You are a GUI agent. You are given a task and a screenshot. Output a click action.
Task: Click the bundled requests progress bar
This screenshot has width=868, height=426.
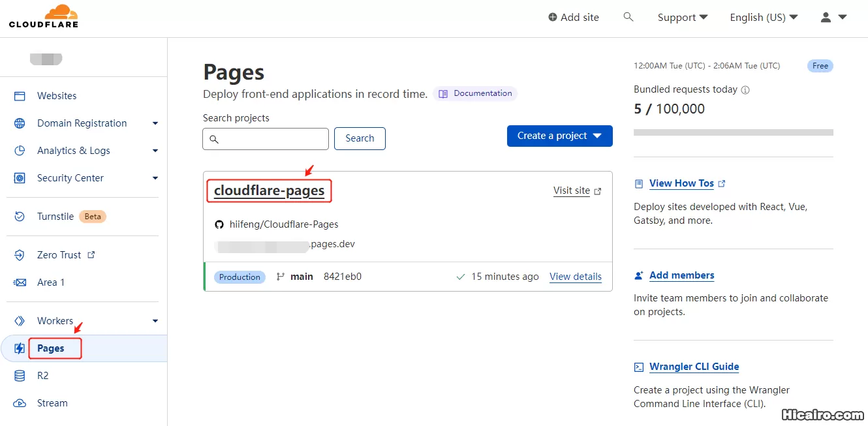[x=733, y=132]
